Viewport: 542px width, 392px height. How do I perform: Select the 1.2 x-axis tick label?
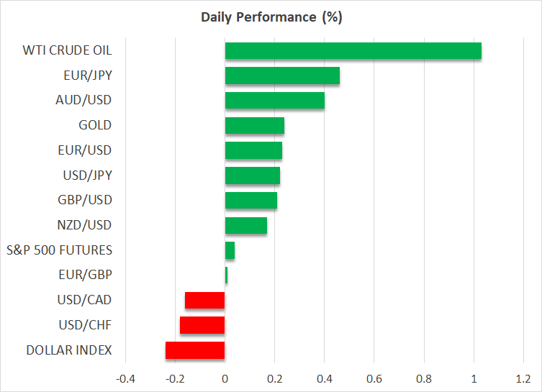point(523,379)
